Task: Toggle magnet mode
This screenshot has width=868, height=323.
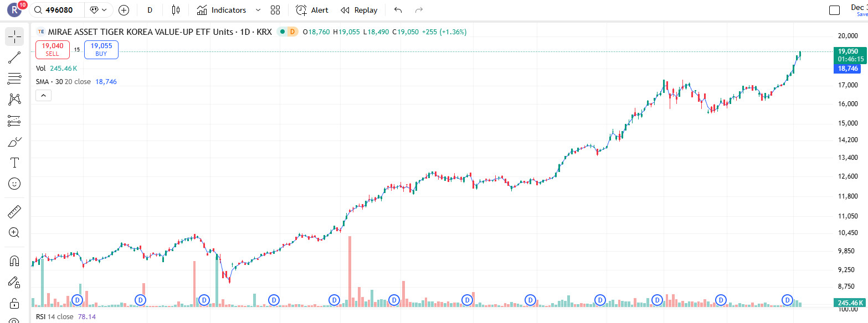Action: (14, 261)
